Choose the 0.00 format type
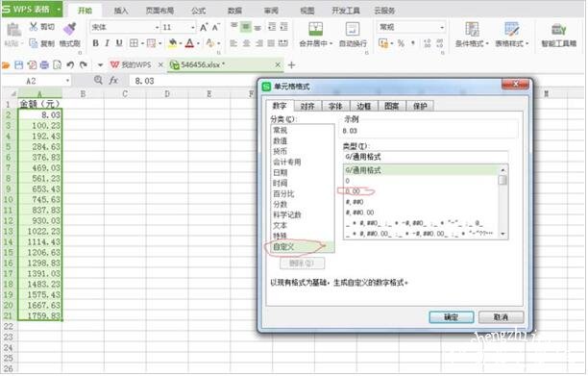Screen dimensions: 588x376 [x=421, y=191]
